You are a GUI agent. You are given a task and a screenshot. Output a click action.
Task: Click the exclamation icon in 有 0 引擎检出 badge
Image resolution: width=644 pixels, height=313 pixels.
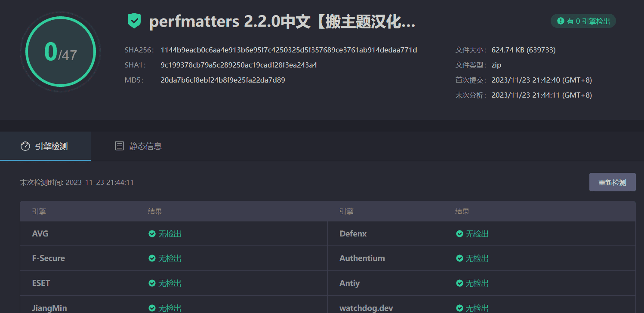point(561,21)
